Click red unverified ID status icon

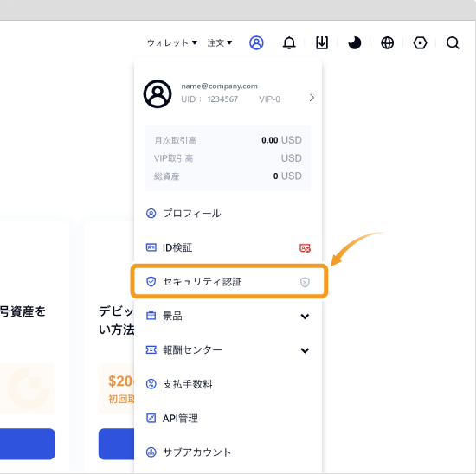click(305, 248)
